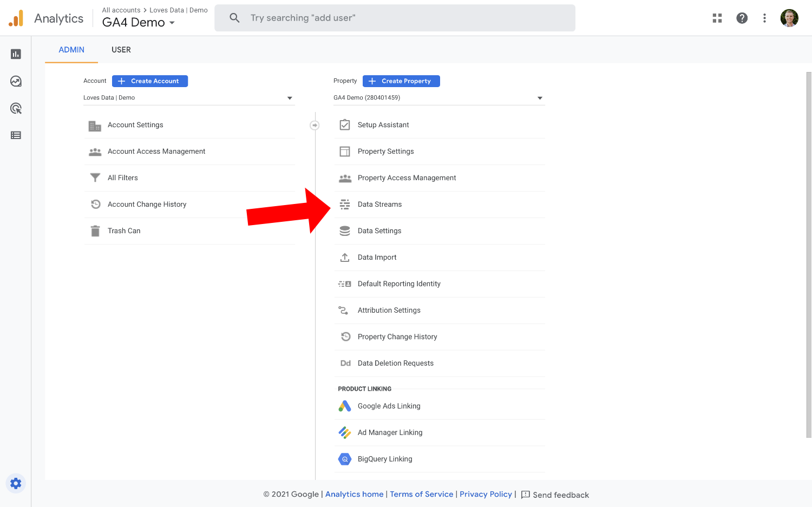Screen dimensions: 812x507
Task: Switch to the USER tab
Action: [121, 50]
